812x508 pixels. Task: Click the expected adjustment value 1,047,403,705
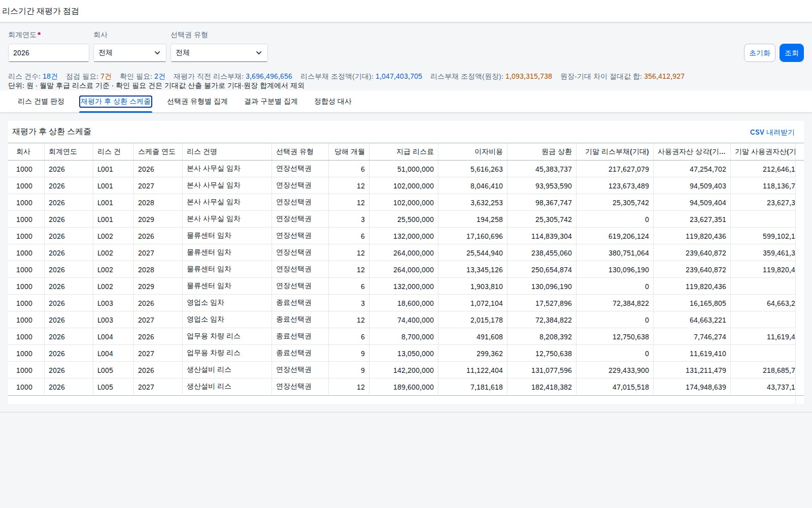[x=398, y=77]
